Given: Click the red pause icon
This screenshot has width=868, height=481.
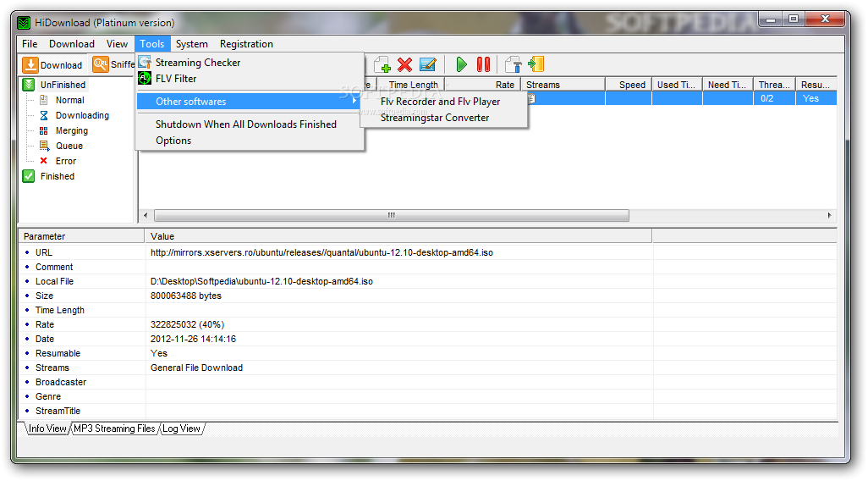Looking at the screenshot, I should click(483, 65).
